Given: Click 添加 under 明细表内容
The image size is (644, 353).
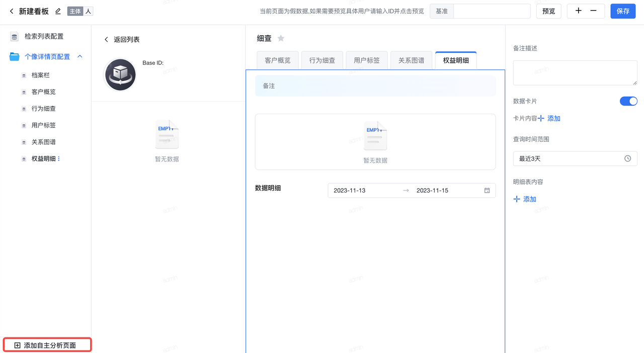Looking at the screenshot, I should [x=525, y=199].
